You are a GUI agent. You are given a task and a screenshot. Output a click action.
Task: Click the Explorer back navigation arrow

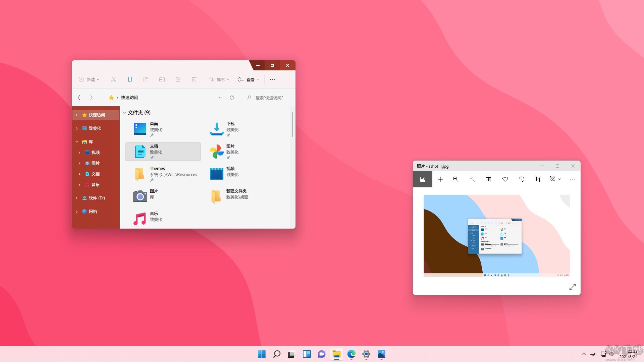79,98
